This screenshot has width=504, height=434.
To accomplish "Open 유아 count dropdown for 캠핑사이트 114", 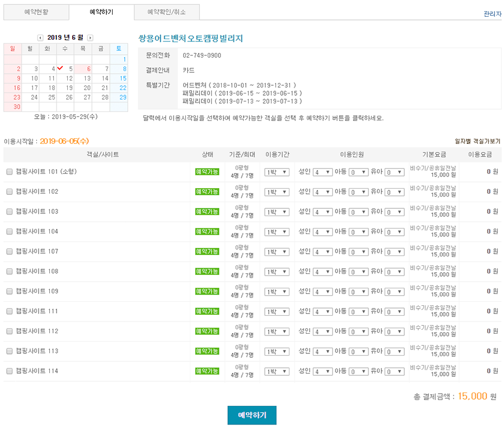I will pos(394,372).
